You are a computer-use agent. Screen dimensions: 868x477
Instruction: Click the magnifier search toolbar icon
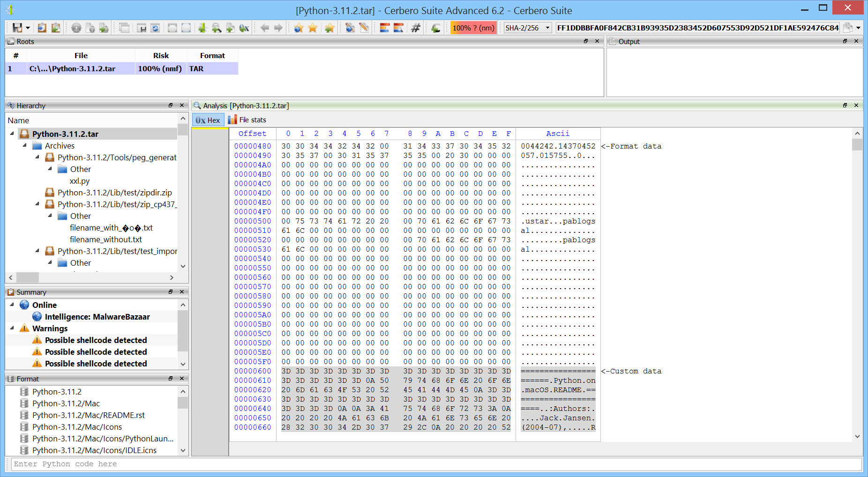click(x=216, y=28)
